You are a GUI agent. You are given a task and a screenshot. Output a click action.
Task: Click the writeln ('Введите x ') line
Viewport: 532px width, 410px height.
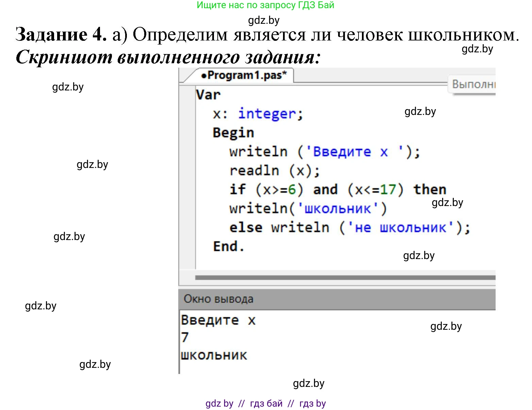click(325, 152)
